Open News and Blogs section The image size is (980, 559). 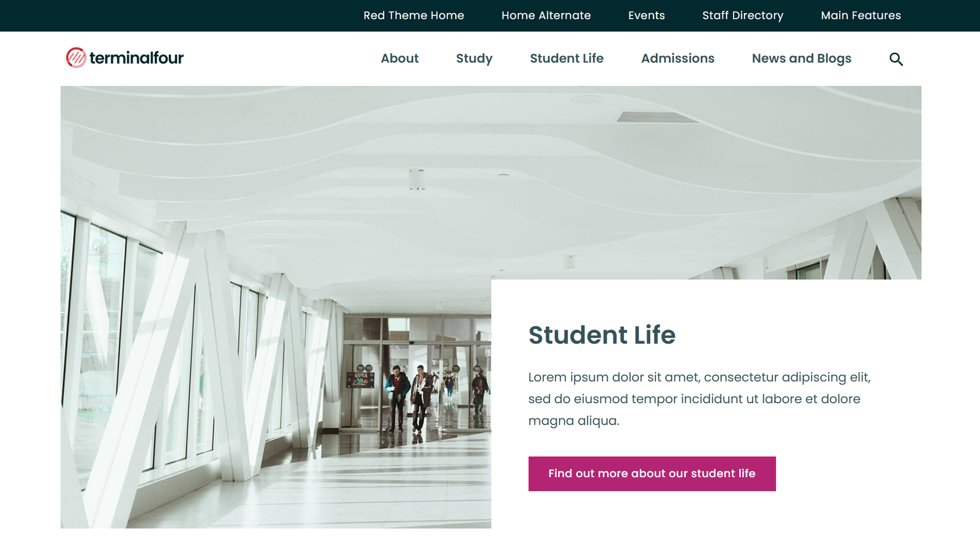801,58
